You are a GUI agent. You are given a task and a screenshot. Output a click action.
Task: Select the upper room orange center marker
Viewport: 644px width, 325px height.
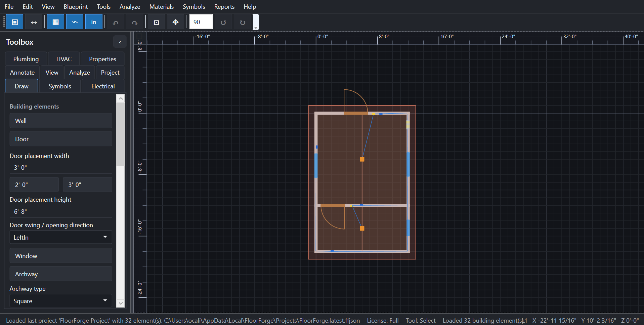click(x=362, y=159)
